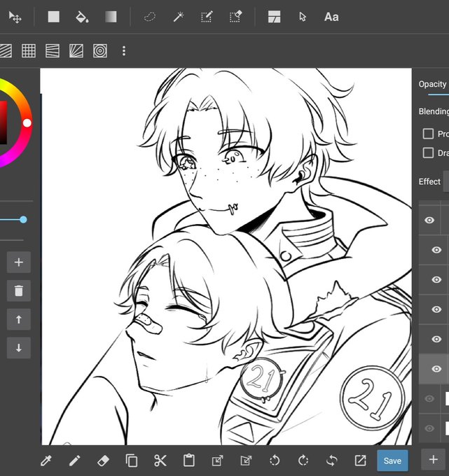Hide the fourth layer from top

(436, 309)
